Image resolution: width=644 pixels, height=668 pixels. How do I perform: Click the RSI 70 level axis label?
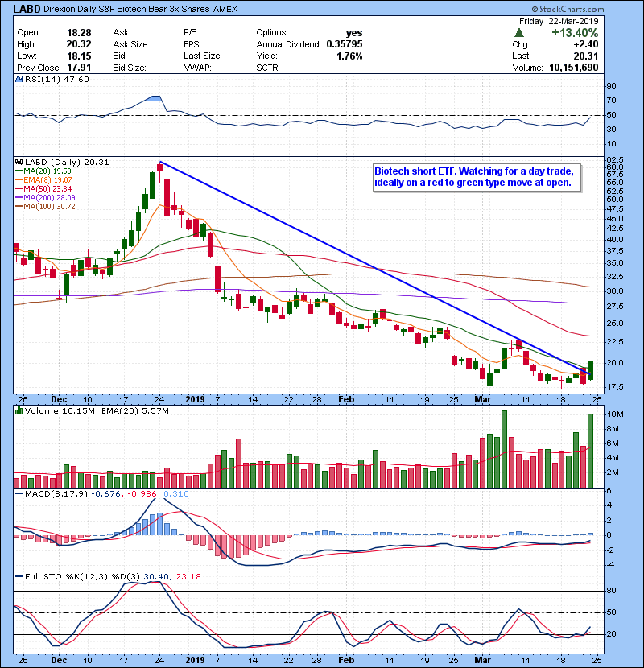pyautogui.click(x=611, y=100)
